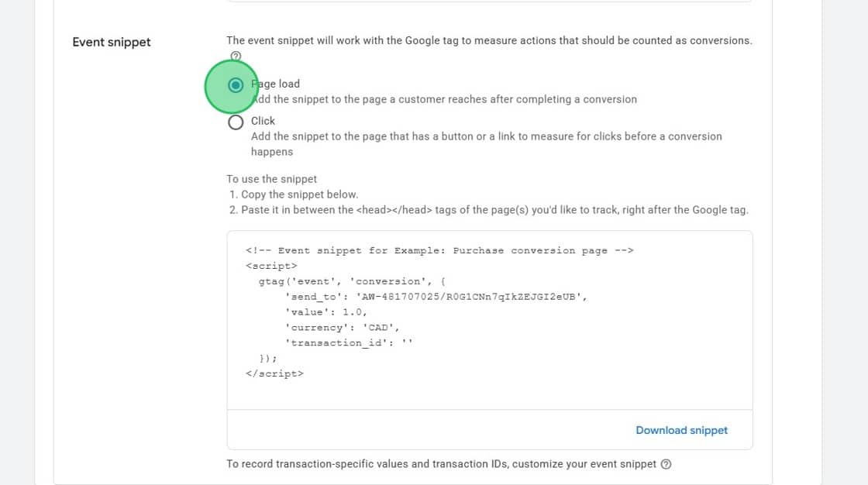
Task: Click the HTML comment line in snippet
Action: [439, 250]
